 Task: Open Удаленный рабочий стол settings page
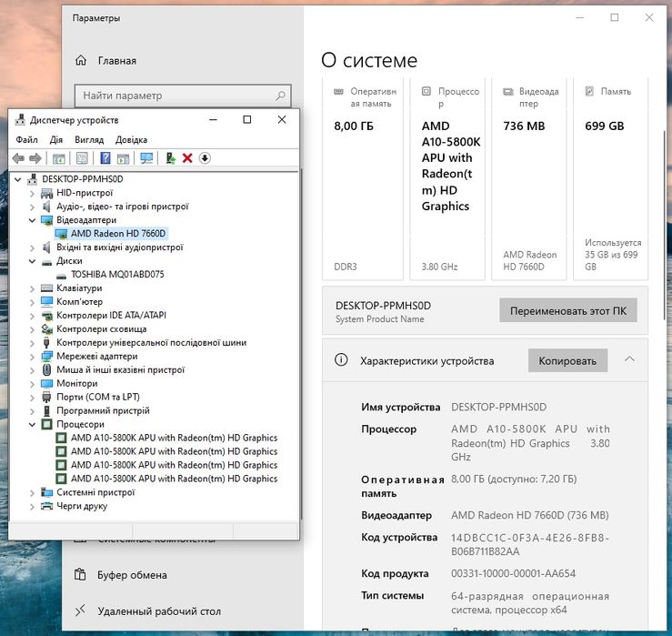pos(159,611)
